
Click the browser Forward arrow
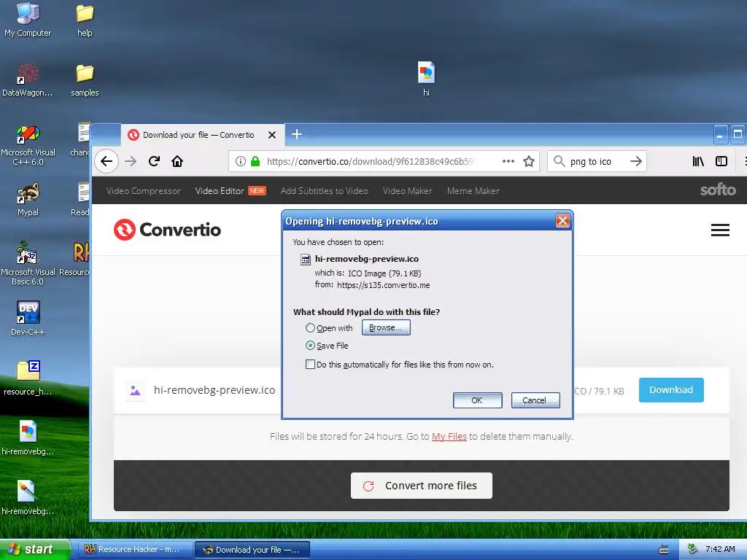pyautogui.click(x=131, y=161)
